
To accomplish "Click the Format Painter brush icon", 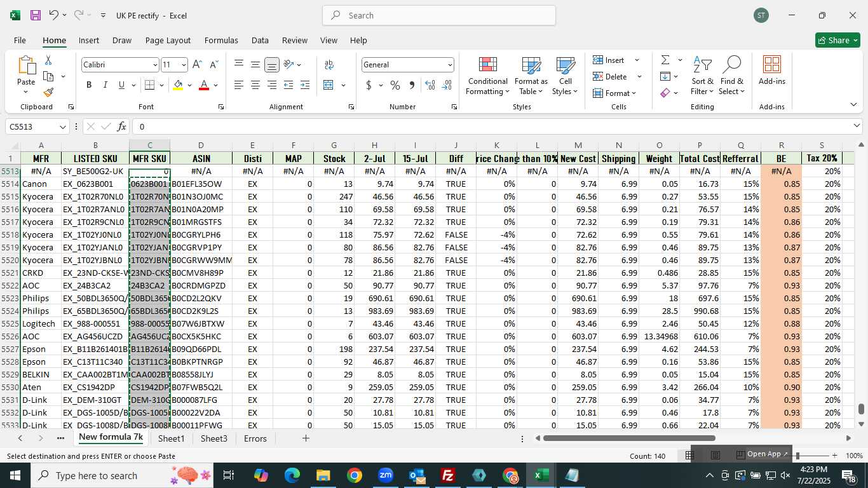I will [x=48, y=92].
